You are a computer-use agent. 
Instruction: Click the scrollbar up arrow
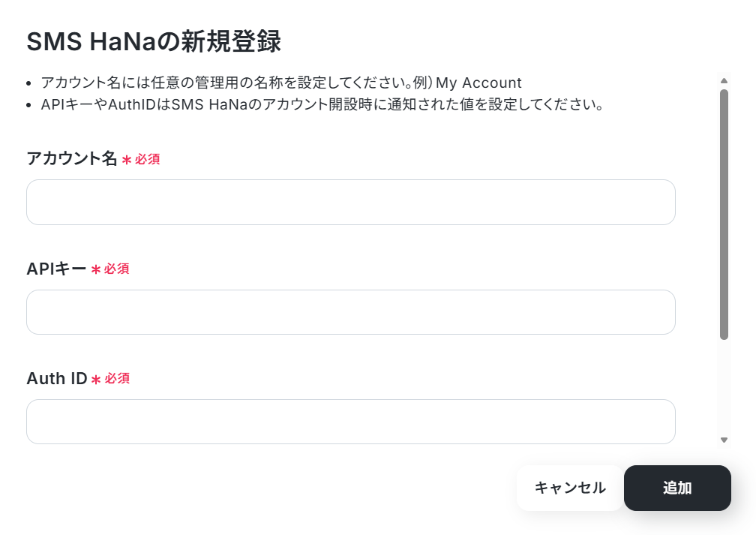(x=724, y=80)
